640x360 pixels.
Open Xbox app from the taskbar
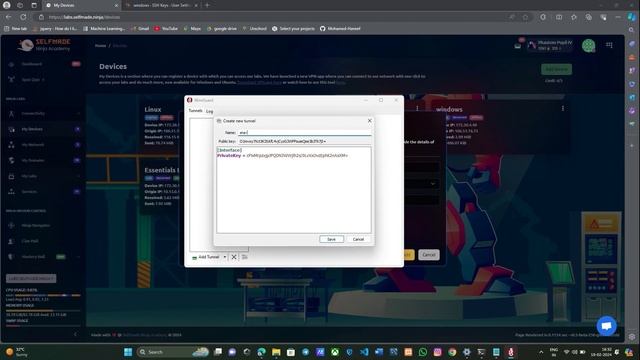[335, 352]
